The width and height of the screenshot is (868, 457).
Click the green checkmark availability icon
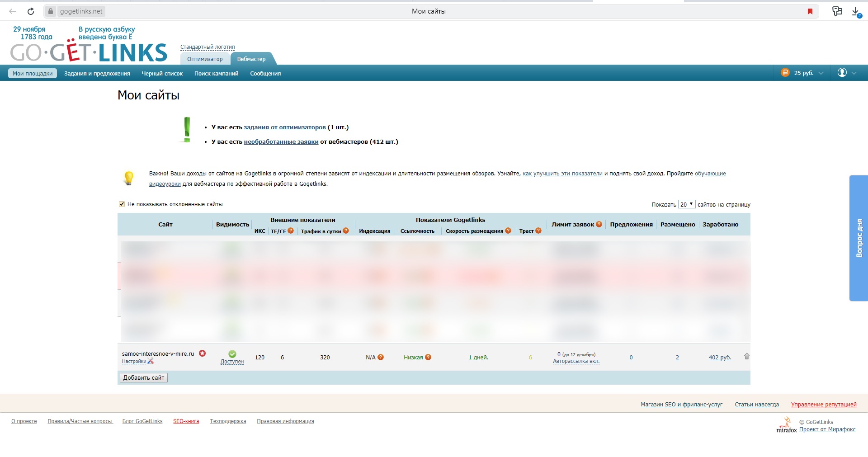232,354
